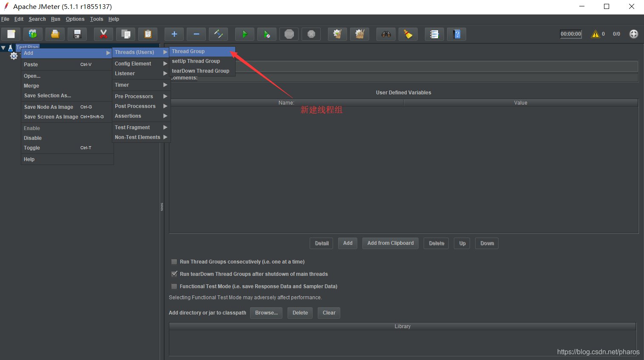Expand the Test Fragment submenu

pos(141,128)
